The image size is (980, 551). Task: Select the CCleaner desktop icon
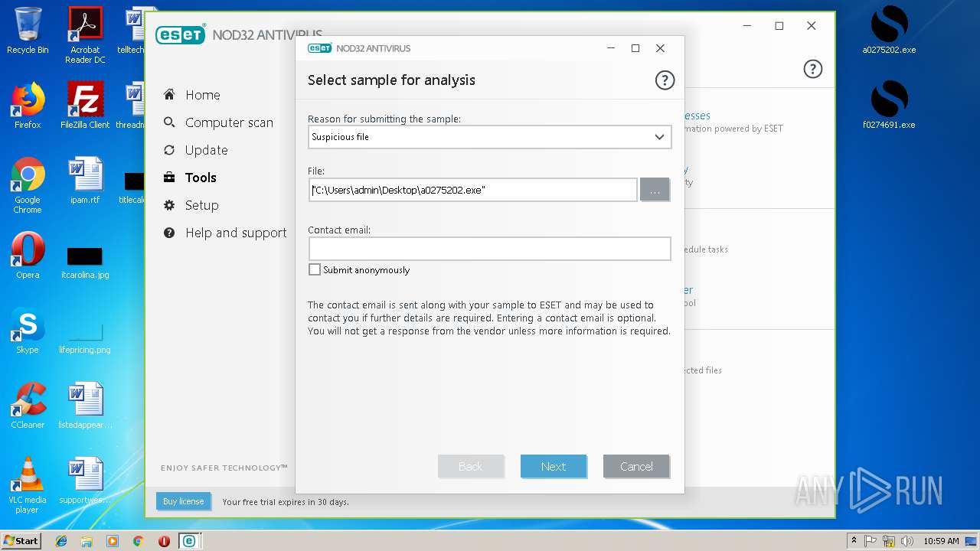pos(28,406)
